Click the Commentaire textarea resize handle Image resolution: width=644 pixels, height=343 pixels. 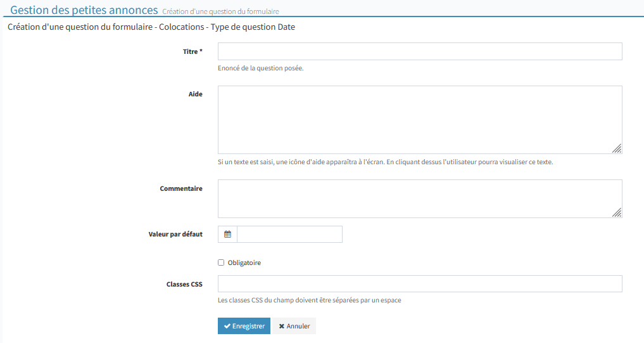click(617, 213)
